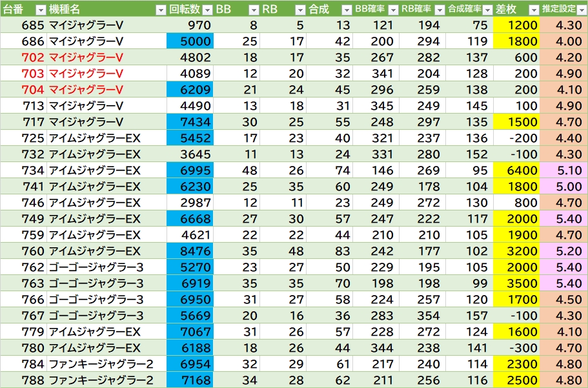This screenshot has width=588, height=388.
Task: Select BB count 48 in row 734
Action: (237, 170)
